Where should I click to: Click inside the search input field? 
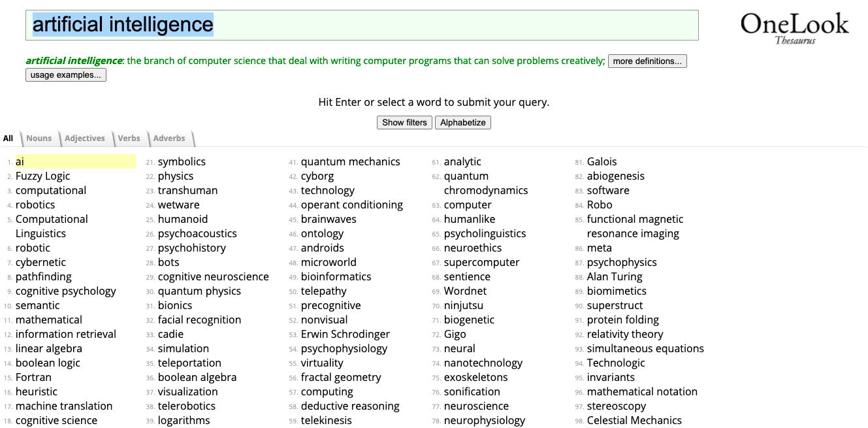coord(361,25)
